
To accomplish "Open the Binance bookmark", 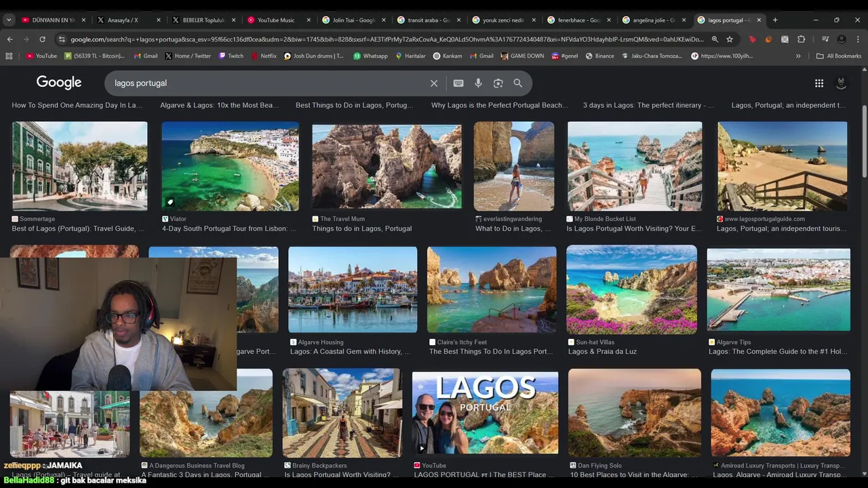I will coord(599,56).
